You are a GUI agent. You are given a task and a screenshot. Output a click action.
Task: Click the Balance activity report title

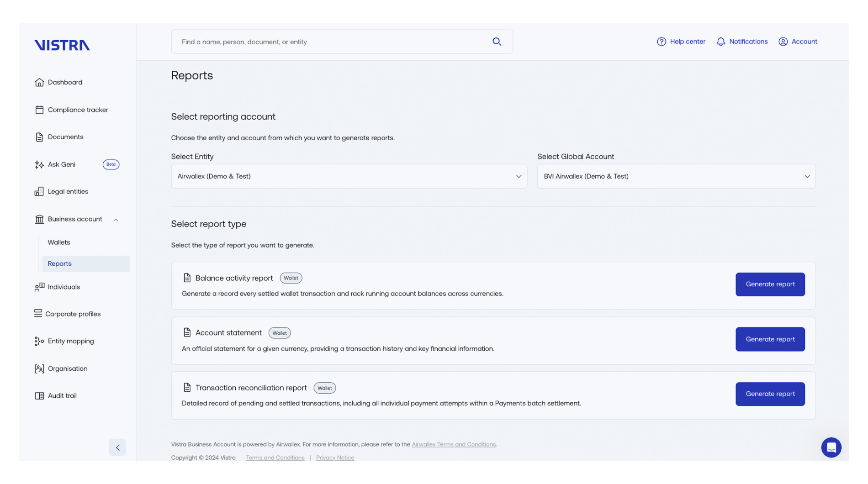[x=234, y=278]
